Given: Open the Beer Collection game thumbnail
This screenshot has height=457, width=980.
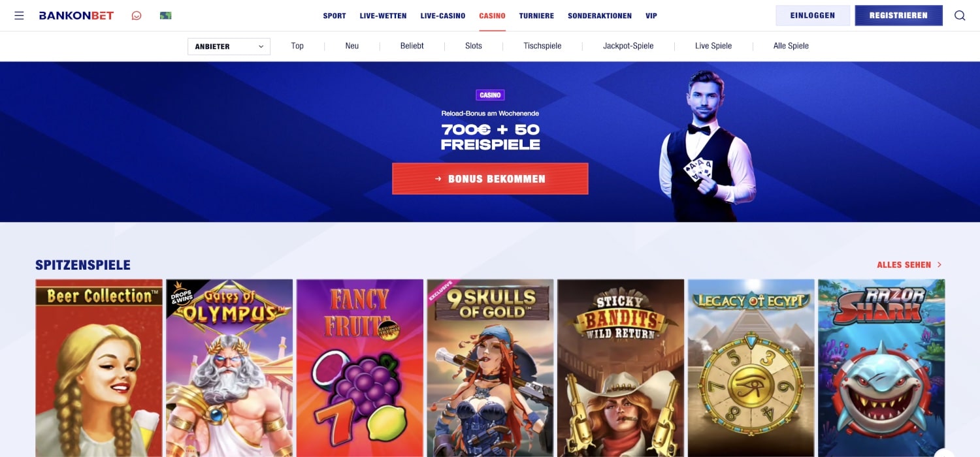Looking at the screenshot, I should point(99,368).
